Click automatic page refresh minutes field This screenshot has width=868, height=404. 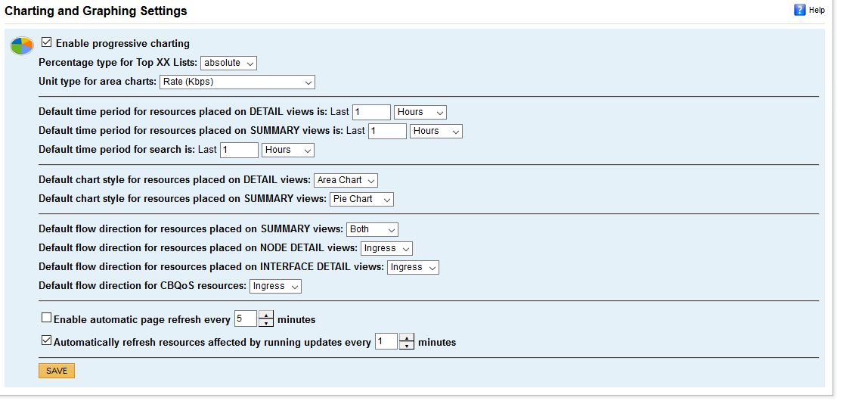click(246, 319)
